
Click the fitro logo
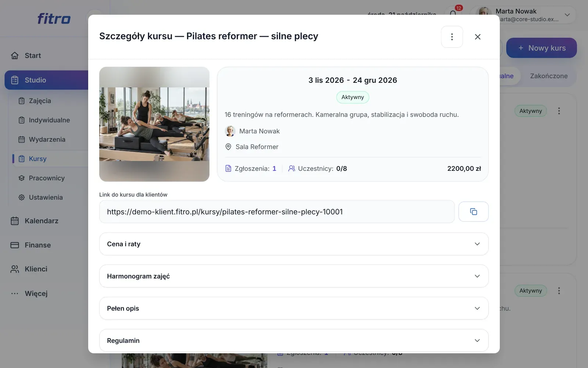pos(54,18)
